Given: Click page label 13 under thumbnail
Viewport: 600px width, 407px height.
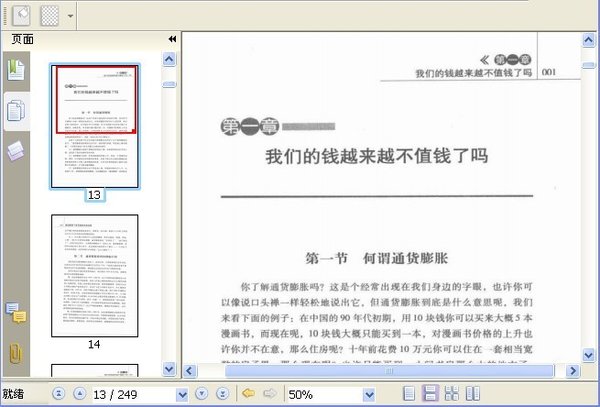Looking at the screenshot, I should 94,195.
